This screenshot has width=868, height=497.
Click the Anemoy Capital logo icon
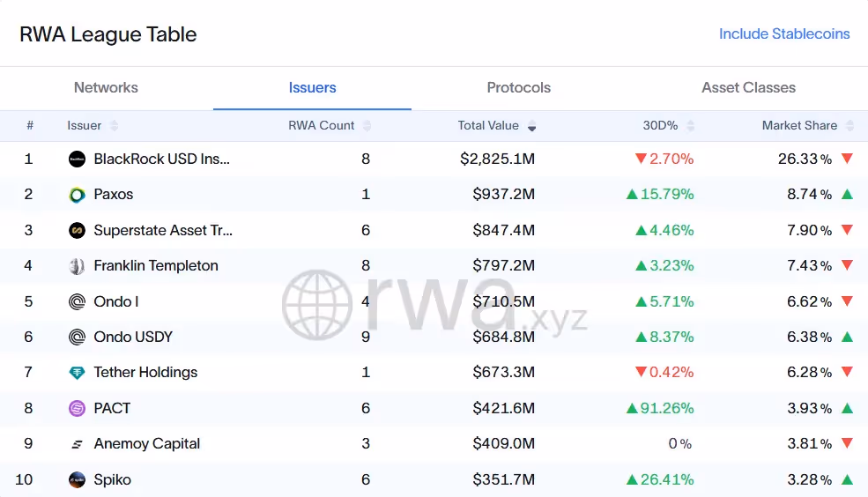tap(77, 444)
